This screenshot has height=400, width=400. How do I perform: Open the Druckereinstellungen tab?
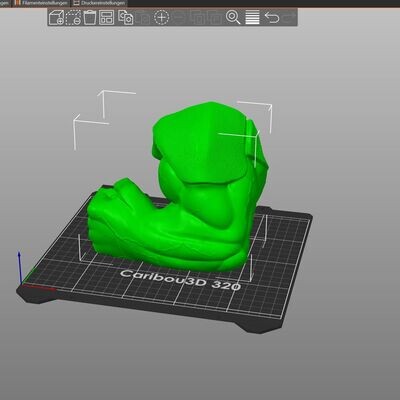coord(99,3)
